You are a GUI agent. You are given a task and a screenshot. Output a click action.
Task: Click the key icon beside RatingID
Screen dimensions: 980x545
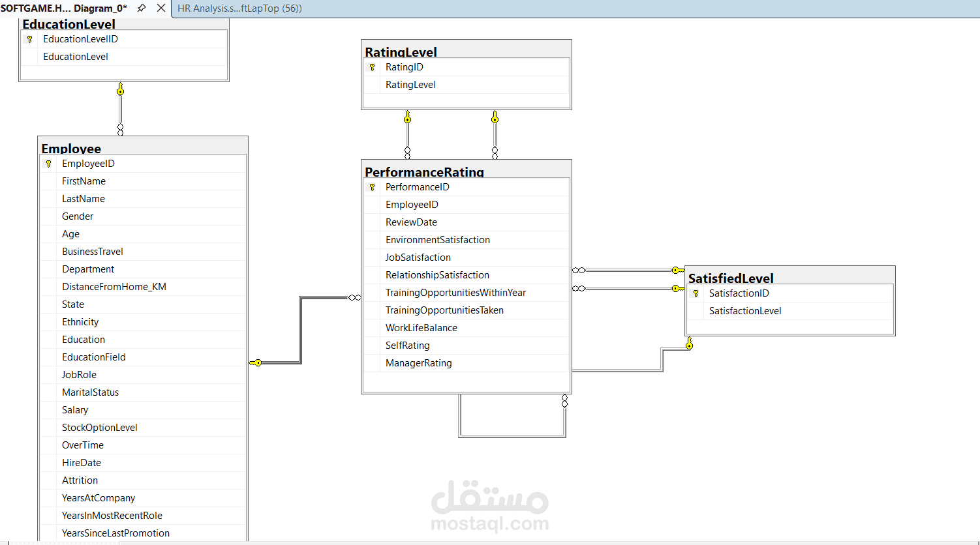372,66
